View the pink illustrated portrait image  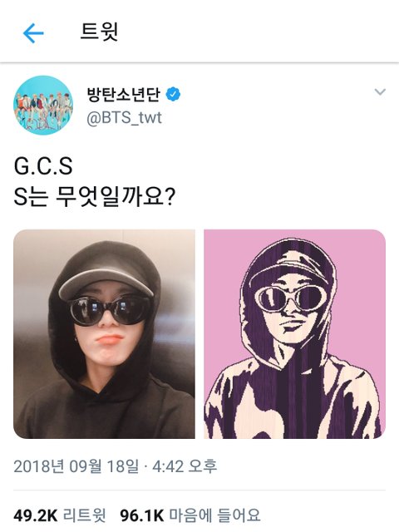coord(294,334)
